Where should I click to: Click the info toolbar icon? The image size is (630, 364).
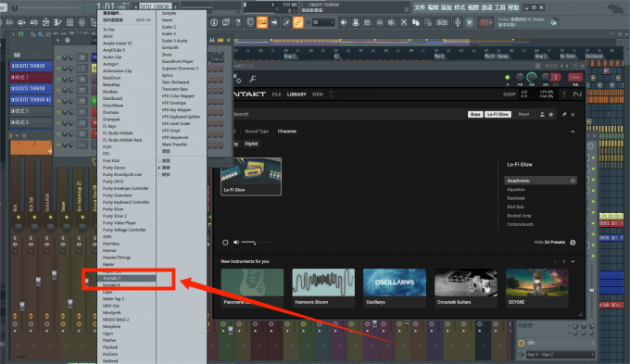click(214, 22)
